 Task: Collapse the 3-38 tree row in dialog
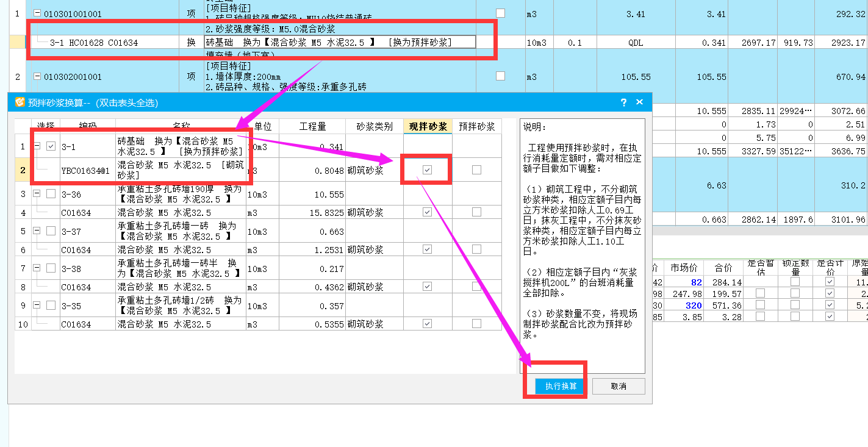pyautogui.click(x=37, y=268)
